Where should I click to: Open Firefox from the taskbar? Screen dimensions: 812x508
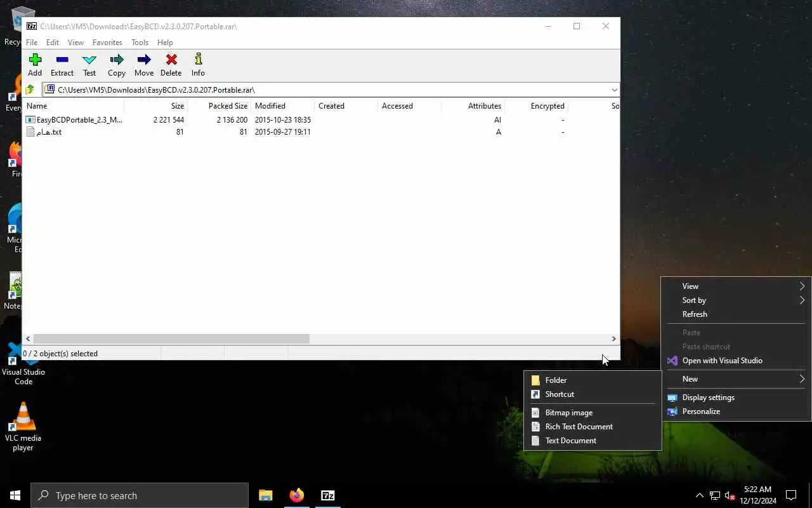point(296,495)
